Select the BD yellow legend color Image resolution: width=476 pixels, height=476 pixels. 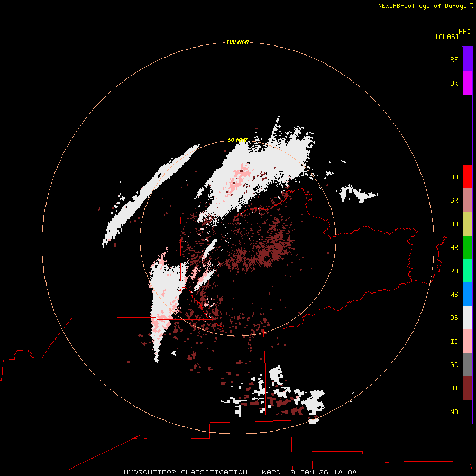pos(467,224)
